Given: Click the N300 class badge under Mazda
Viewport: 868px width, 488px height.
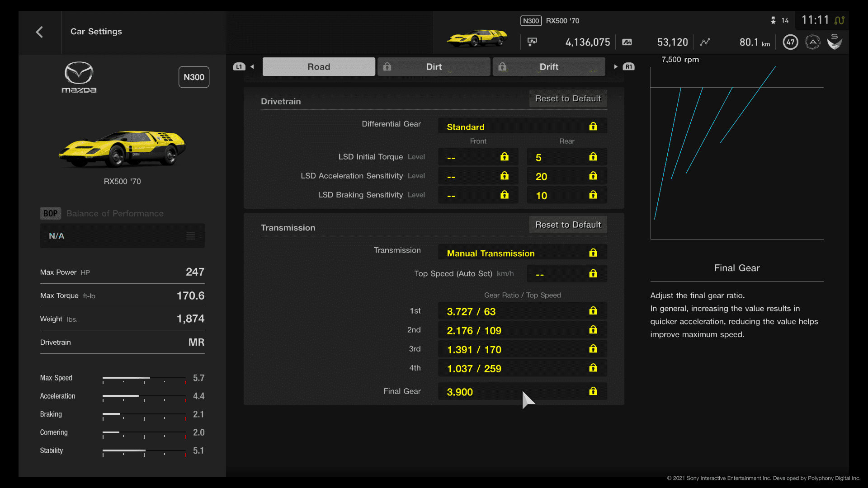Looking at the screenshot, I should click(194, 77).
